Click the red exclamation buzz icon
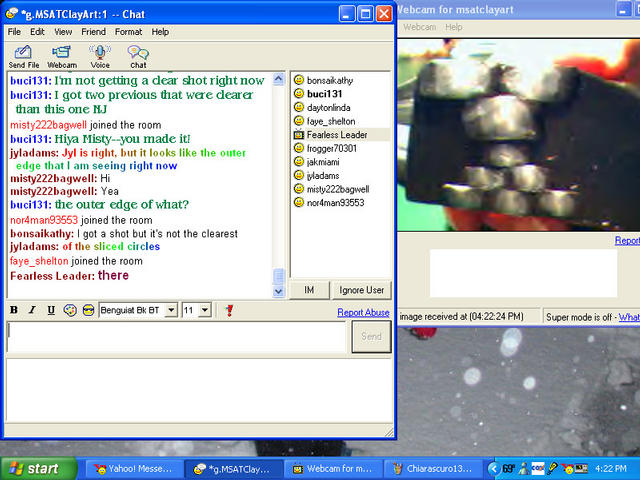 229,310
